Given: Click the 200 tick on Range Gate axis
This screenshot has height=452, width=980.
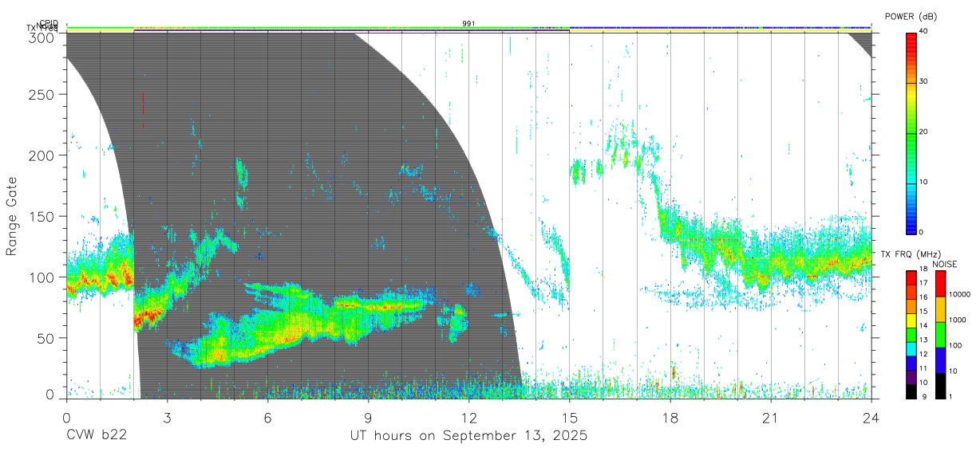Looking at the screenshot, I should click(x=43, y=155).
